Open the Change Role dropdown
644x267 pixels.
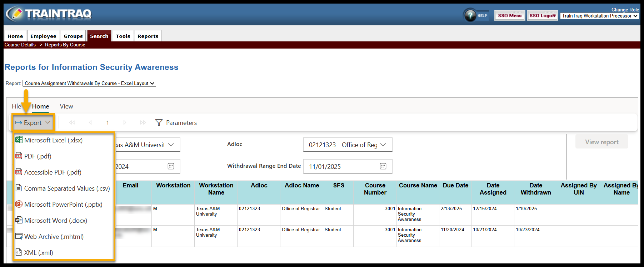click(599, 16)
